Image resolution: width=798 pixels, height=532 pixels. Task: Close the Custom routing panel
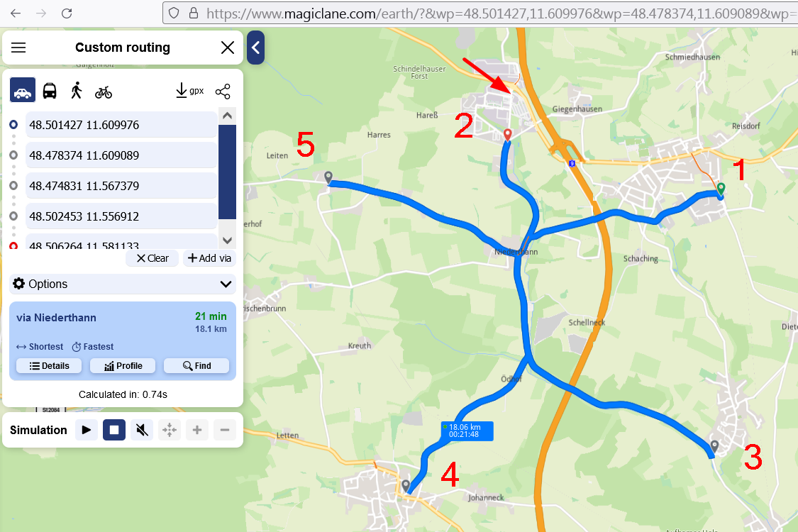pyautogui.click(x=228, y=48)
